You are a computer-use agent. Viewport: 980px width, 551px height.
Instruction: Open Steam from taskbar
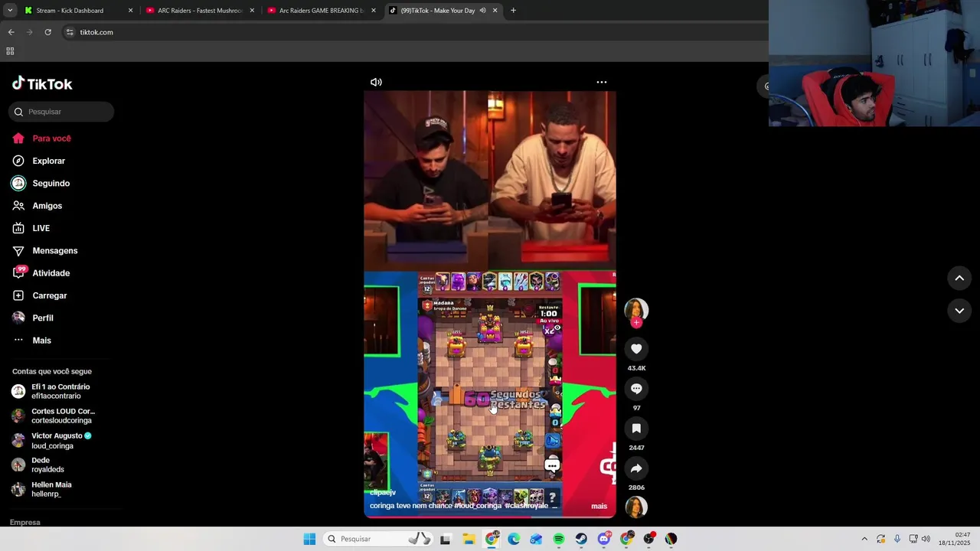(x=581, y=539)
